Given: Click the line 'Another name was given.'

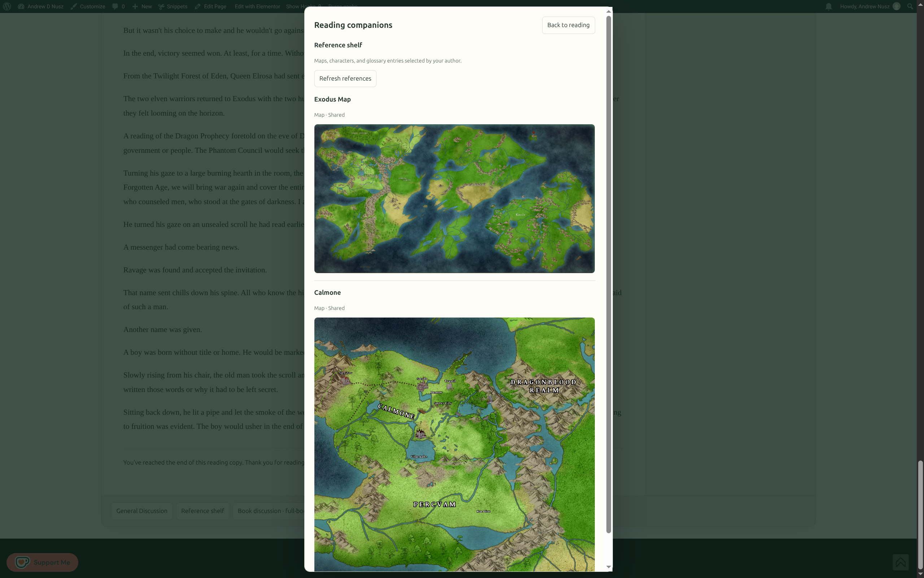Looking at the screenshot, I should coord(163,330).
